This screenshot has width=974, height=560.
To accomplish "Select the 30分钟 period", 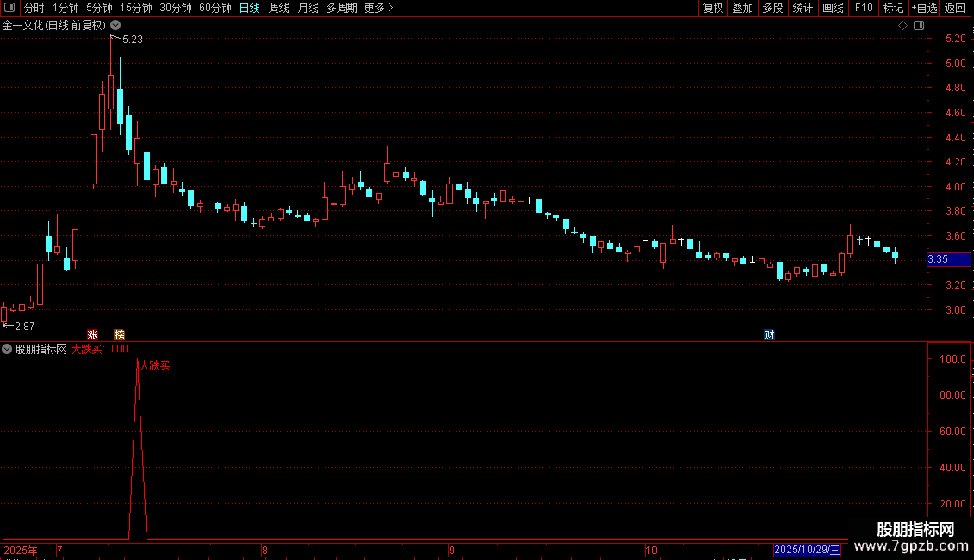I will click(x=175, y=8).
